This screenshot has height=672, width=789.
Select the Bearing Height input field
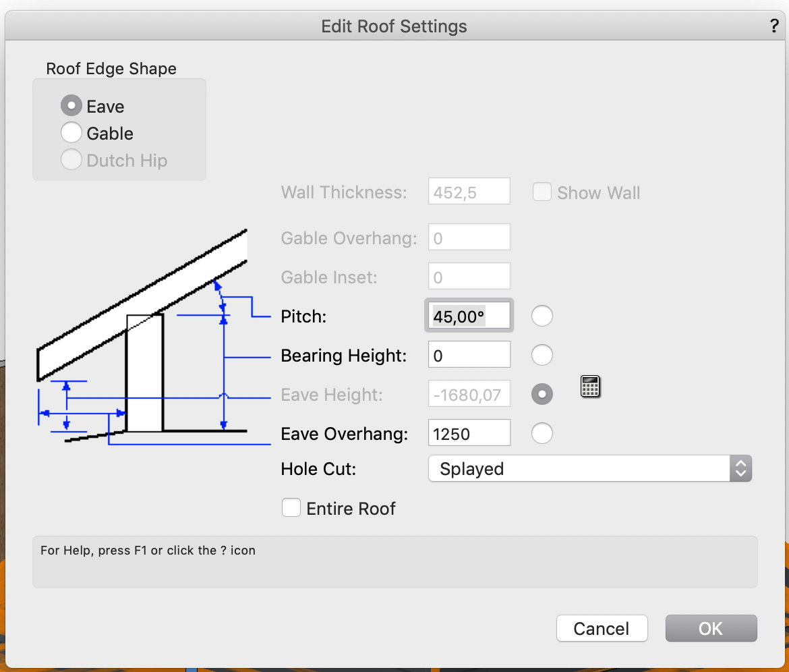469,354
